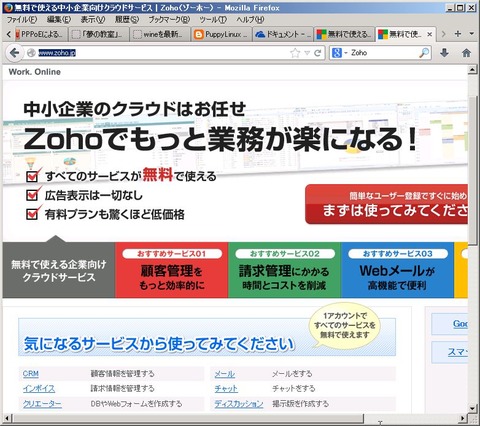Viewport: 480px width, 426px height.
Task: Open the 表示 menu
Action: pyautogui.click(x=93, y=20)
